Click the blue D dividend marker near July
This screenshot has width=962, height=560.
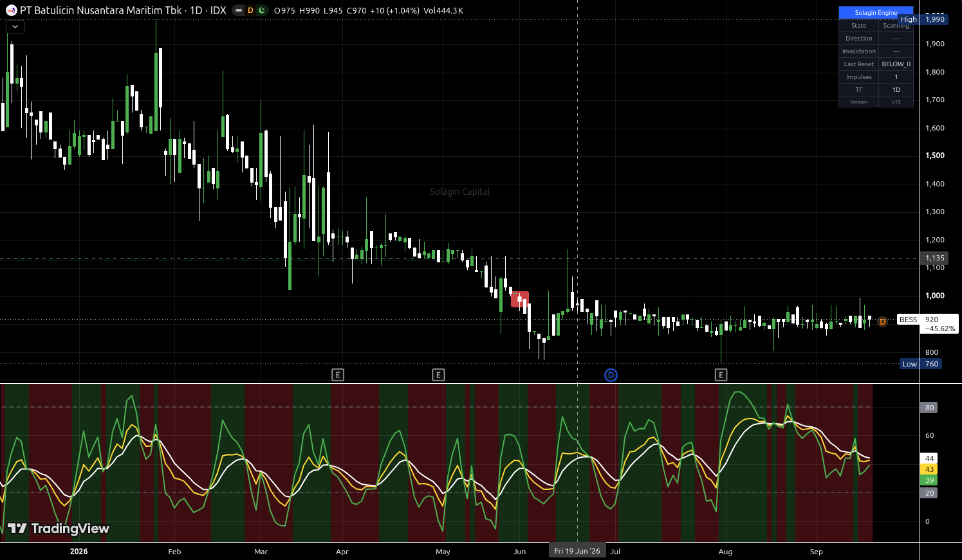(611, 375)
